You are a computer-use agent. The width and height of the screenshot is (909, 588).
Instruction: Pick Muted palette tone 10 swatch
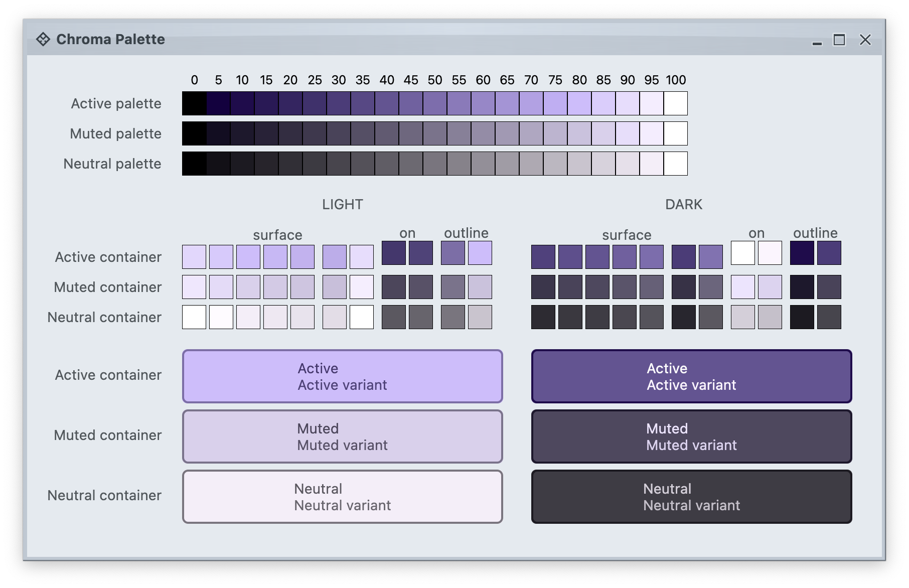point(242,133)
